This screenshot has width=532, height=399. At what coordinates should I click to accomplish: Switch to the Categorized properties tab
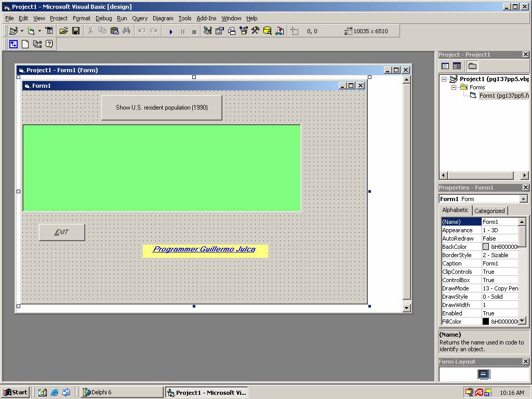pyautogui.click(x=489, y=211)
